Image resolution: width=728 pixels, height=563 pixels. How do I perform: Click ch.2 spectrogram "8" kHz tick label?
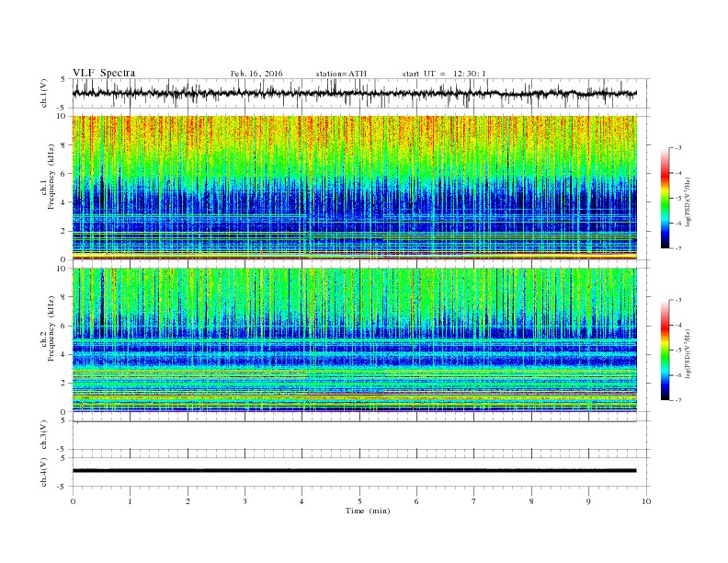pyautogui.click(x=64, y=297)
